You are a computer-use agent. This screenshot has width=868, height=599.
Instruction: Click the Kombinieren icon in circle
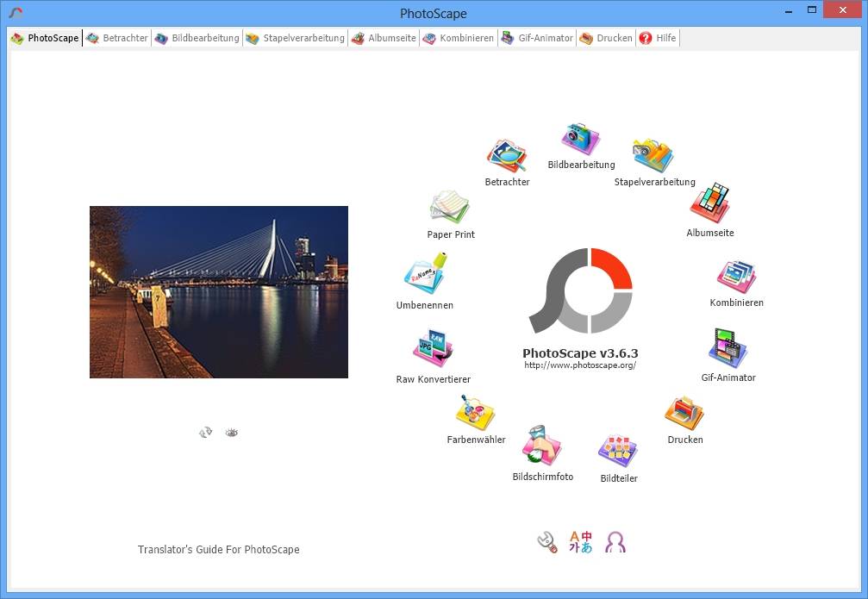click(x=736, y=278)
